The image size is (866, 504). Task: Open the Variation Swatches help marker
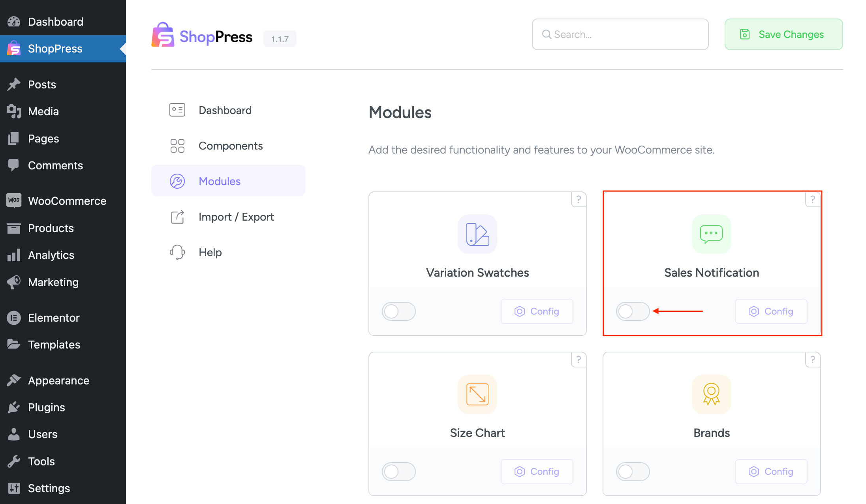click(579, 199)
